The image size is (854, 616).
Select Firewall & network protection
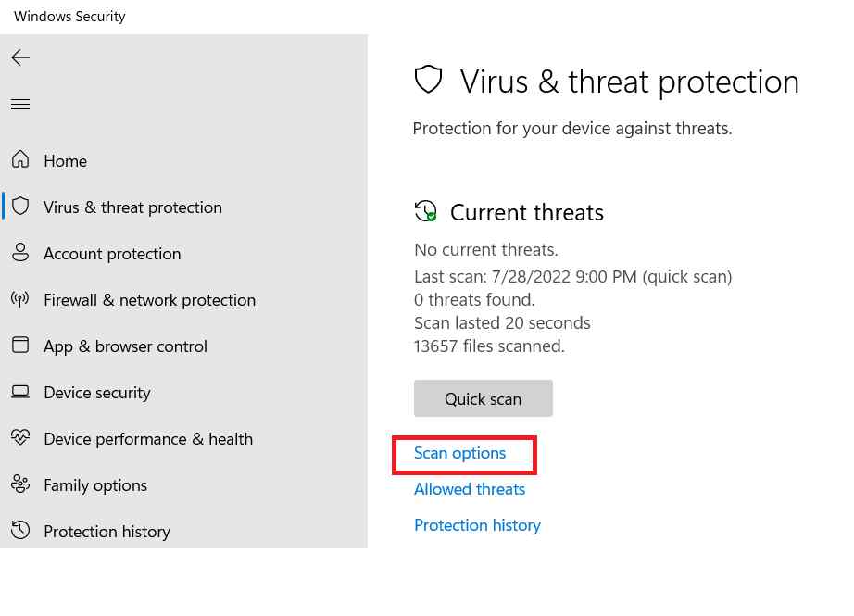pyautogui.click(x=150, y=300)
